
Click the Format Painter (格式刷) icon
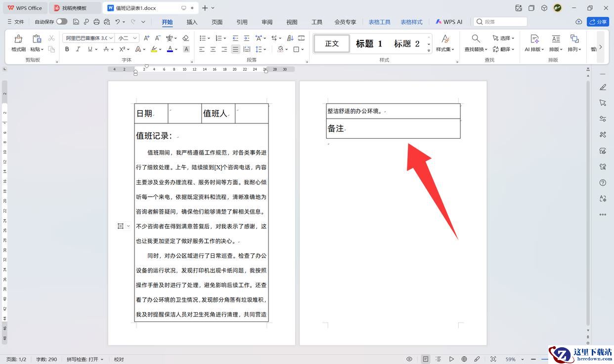click(x=18, y=43)
